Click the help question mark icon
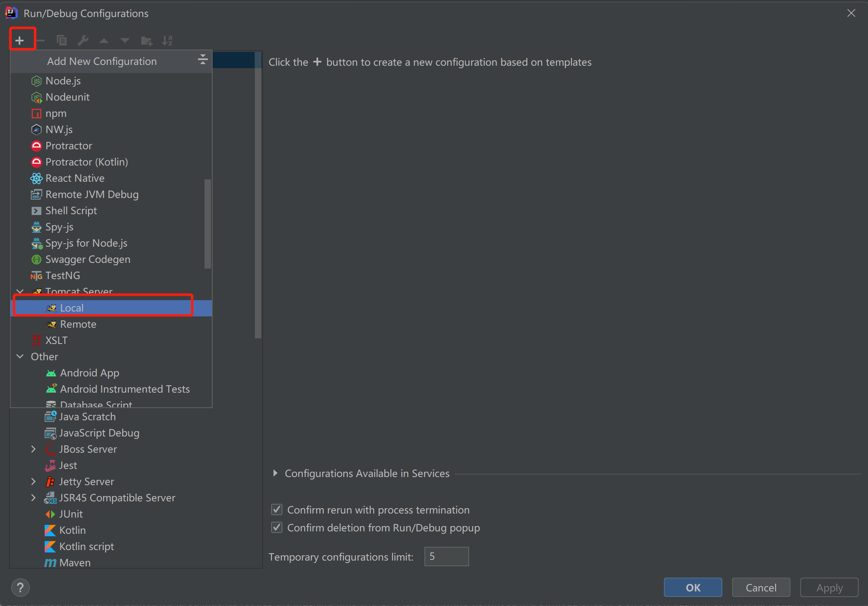The height and width of the screenshot is (606, 868). (20, 587)
